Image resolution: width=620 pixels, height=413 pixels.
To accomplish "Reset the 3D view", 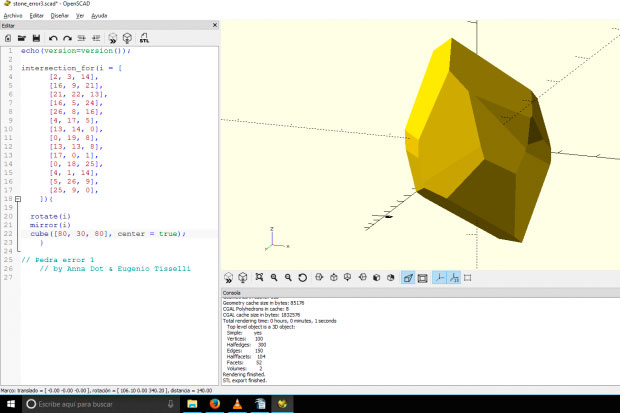I will pyautogui.click(x=303, y=277).
